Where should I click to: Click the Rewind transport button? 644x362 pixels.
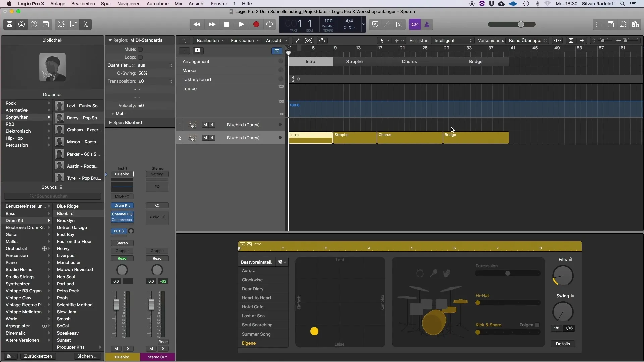[197, 24]
